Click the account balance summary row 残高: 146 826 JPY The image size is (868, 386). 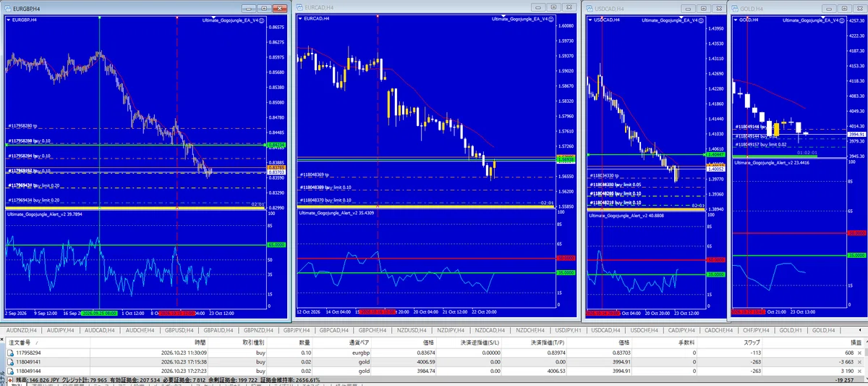(434, 379)
